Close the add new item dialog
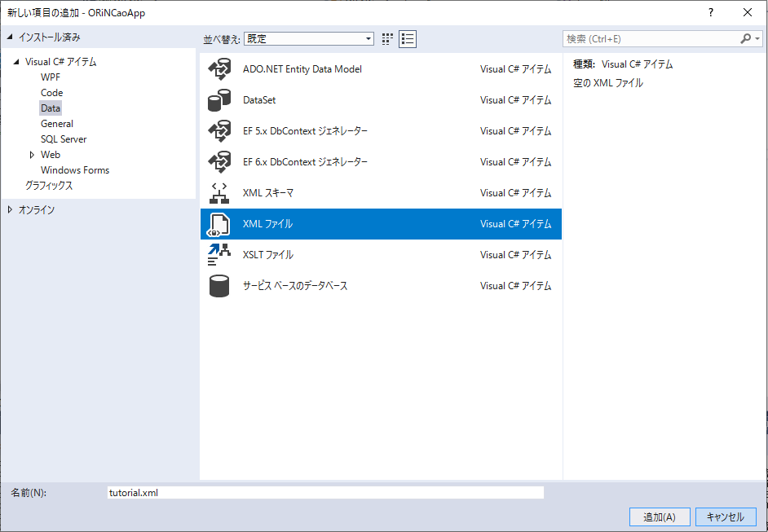 click(748, 13)
